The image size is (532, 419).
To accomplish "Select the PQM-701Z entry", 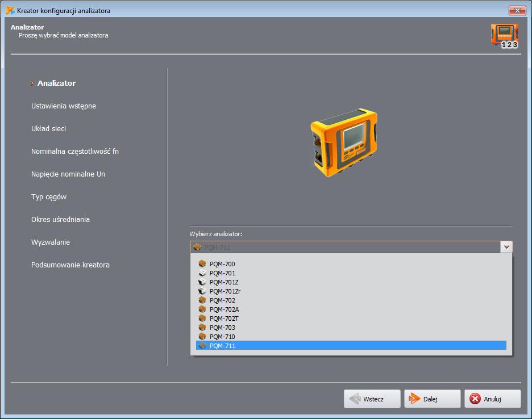I will (x=351, y=282).
